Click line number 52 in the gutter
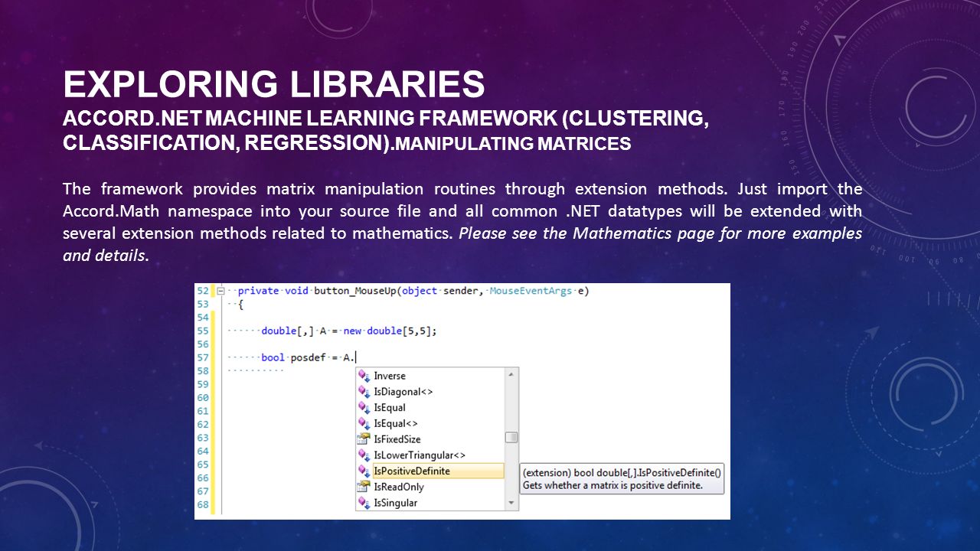Viewport: 980px width, 551px height. point(203,291)
